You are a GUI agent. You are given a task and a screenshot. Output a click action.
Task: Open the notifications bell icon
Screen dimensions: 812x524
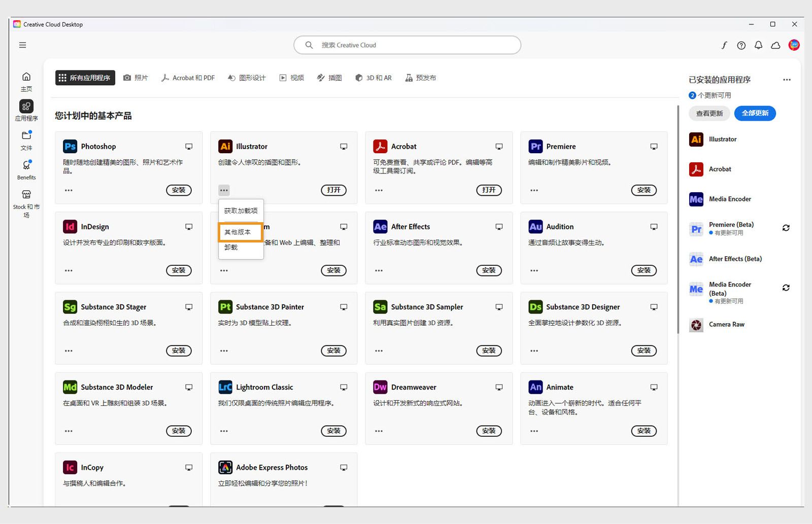(758, 45)
